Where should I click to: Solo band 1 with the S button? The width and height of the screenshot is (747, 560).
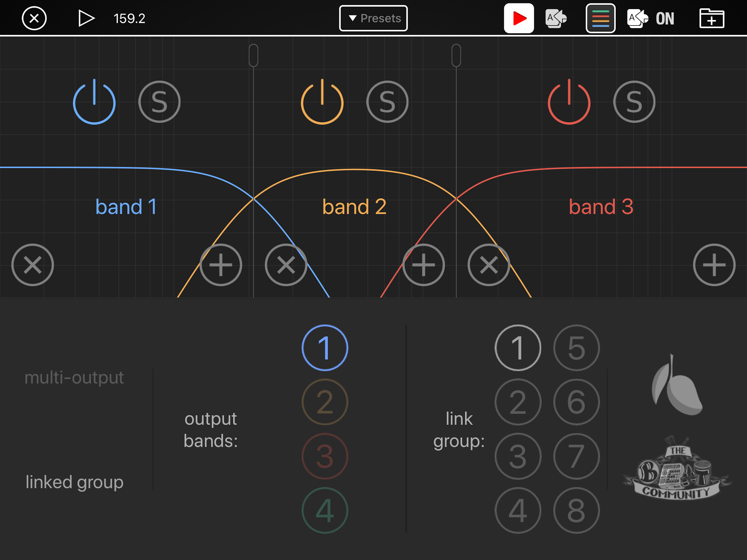coord(159,102)
